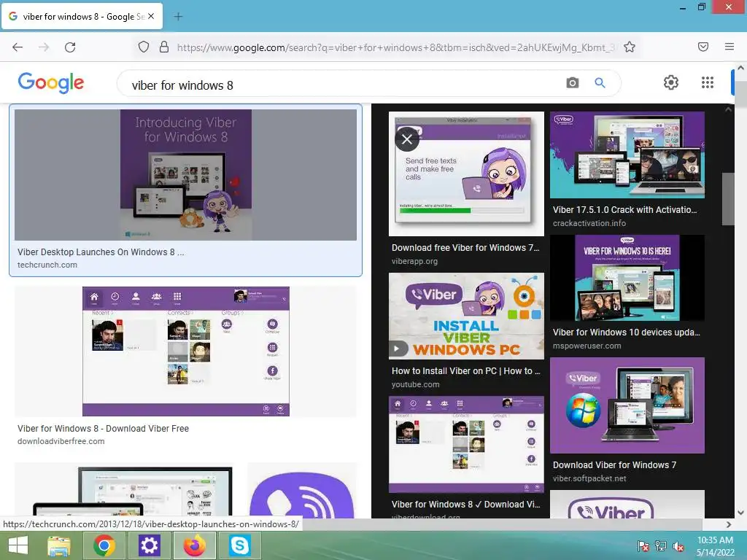Click the page vertical scrollbar thumb

(x=740, y=94)
